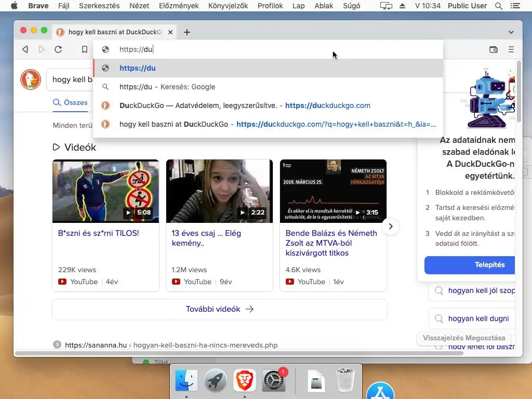Open the Fájl menu
Screen dimensions: 532x399
point(64,6)
